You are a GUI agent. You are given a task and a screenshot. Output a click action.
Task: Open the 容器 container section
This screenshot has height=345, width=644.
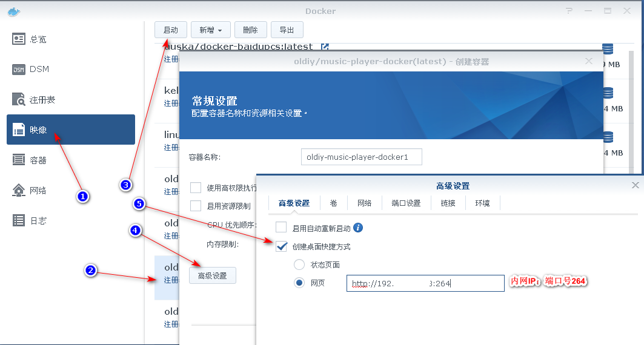pyautogui.click(x=29, y=160)
